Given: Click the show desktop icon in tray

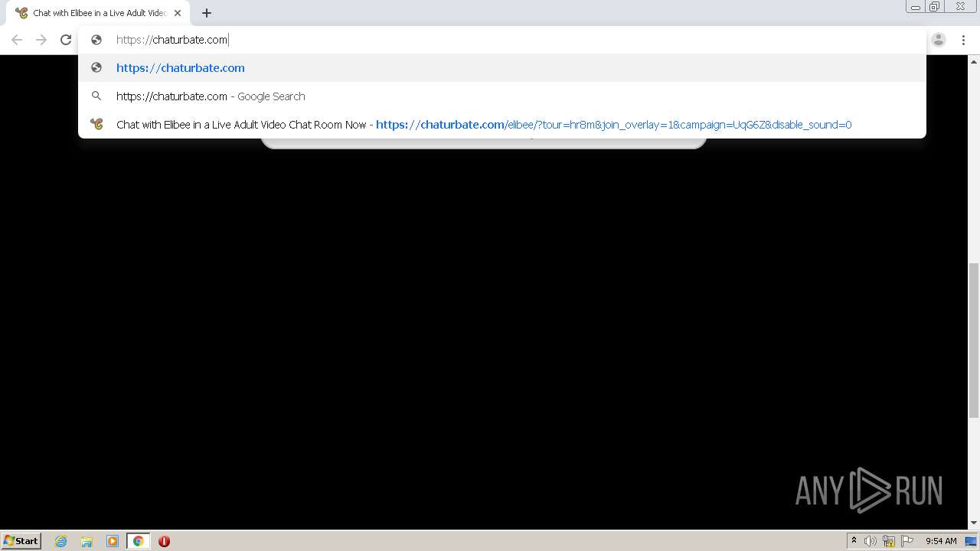Looking at the screenshot, I should click(971, 541).
